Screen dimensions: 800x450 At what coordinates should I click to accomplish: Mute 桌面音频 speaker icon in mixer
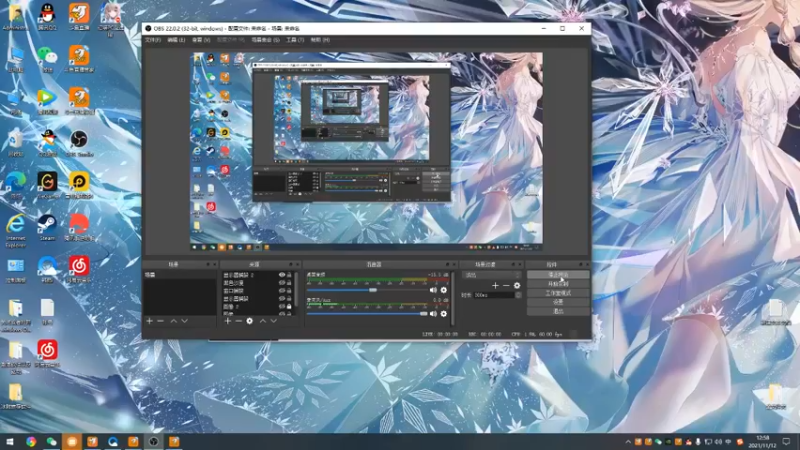pos(433,290)
